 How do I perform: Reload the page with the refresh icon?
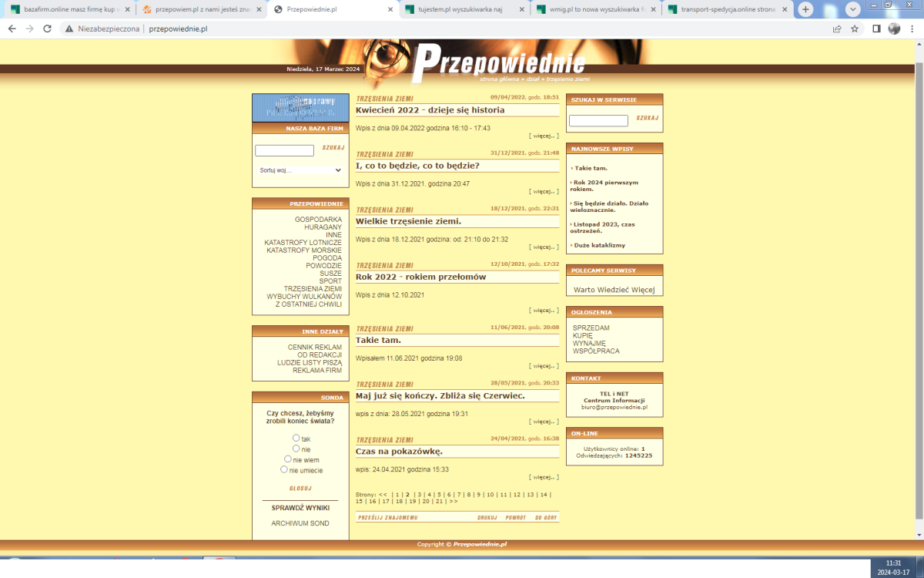coord(48,29)
